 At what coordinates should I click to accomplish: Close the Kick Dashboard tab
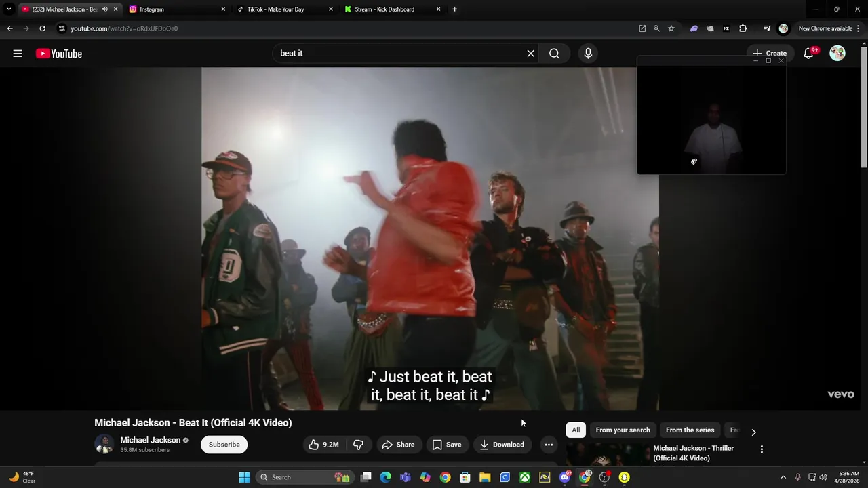438,9
